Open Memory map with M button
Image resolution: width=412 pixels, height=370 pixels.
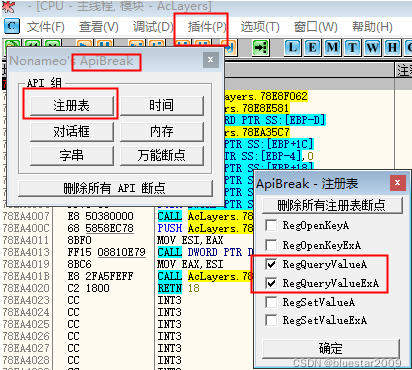[332, 48]
